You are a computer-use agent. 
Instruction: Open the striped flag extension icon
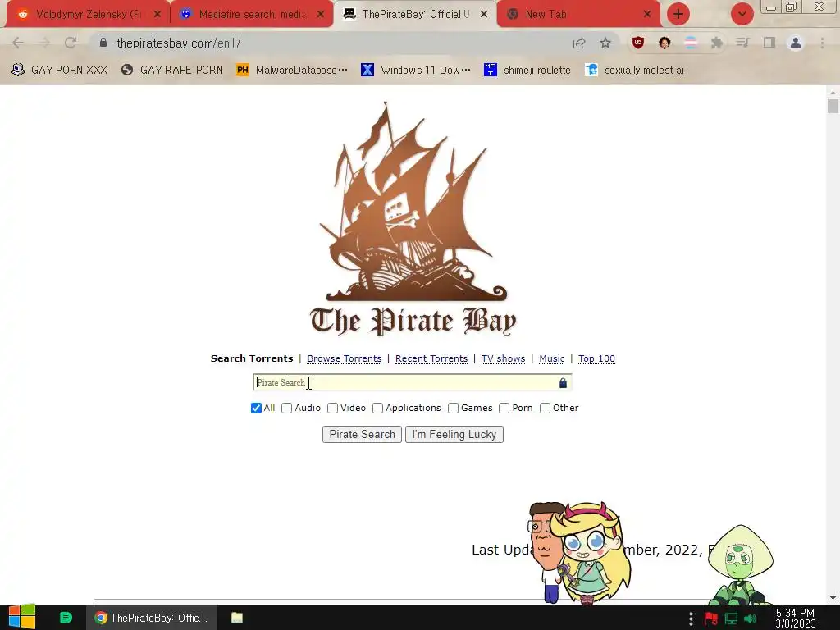691,43
